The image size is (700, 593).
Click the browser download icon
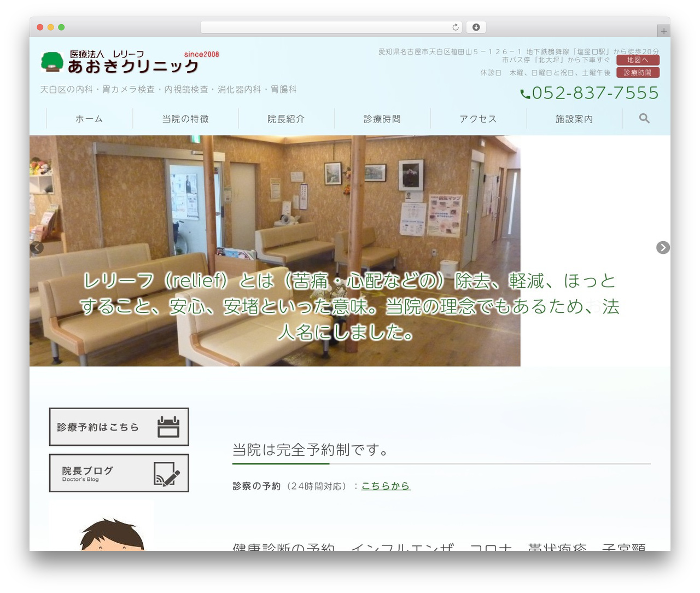coord(476,27)
